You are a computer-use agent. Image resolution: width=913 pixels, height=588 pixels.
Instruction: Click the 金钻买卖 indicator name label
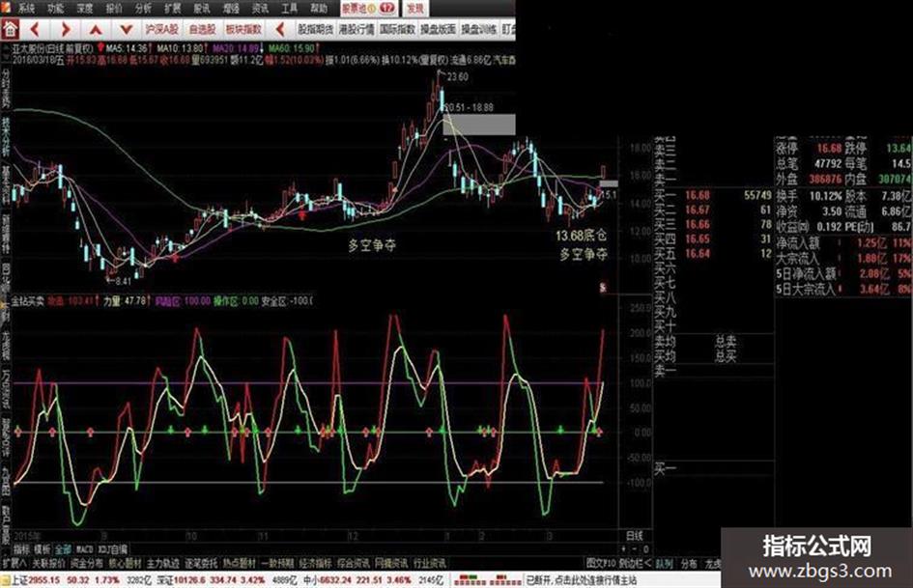pos(28,301)
